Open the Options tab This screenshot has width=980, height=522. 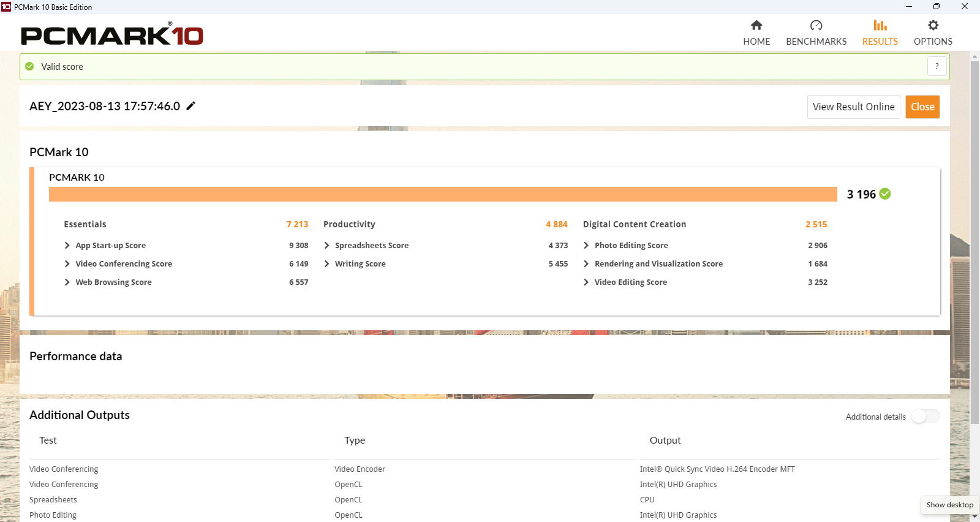[933, 33]
